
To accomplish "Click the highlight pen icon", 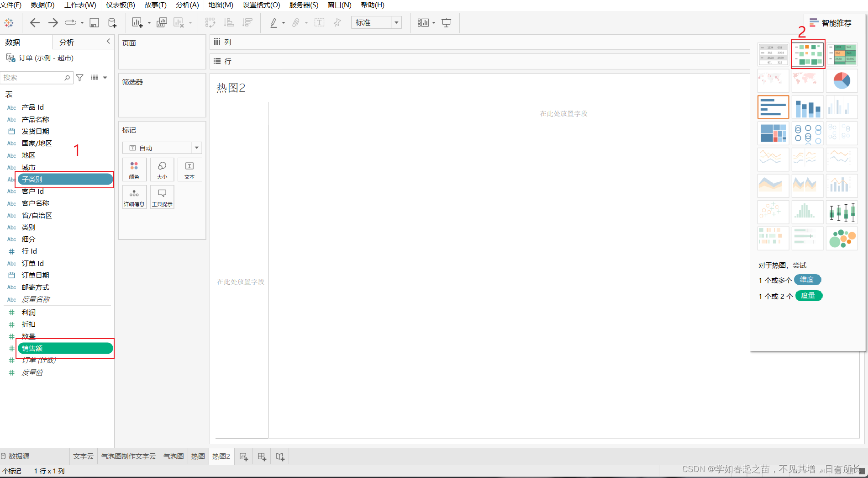I will click(274, 22).
